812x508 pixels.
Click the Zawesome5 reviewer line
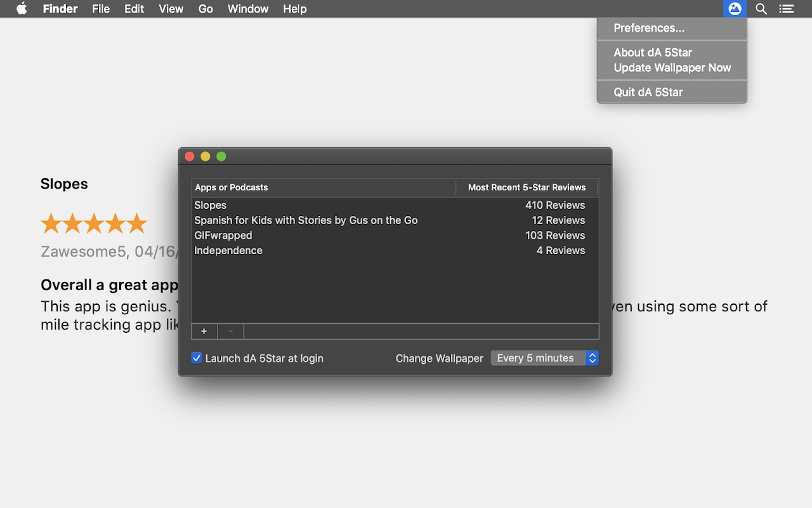pyautogui.click(x=109, y=252)
